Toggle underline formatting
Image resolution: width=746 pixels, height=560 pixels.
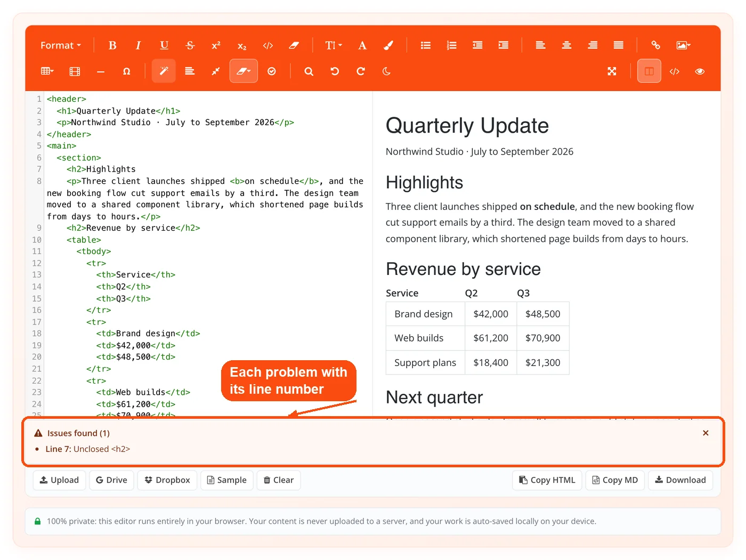click(164, 45)
